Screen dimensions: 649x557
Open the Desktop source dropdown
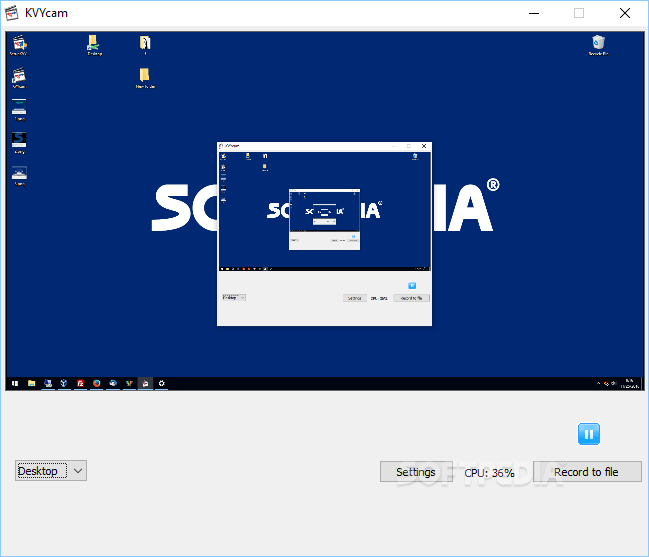pyautogui.click(x=51, y=471)
